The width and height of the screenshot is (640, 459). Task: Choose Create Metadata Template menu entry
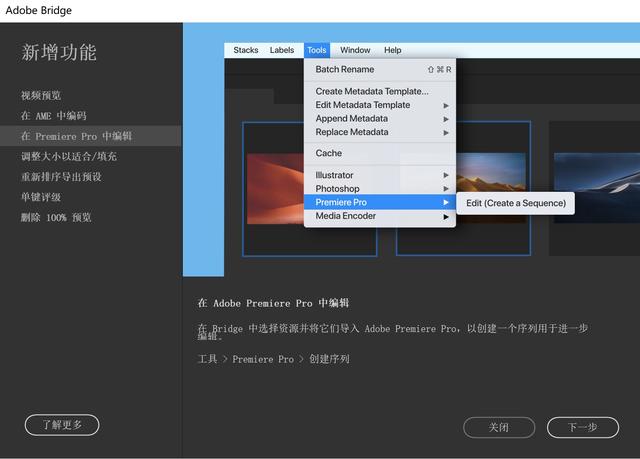380,91
